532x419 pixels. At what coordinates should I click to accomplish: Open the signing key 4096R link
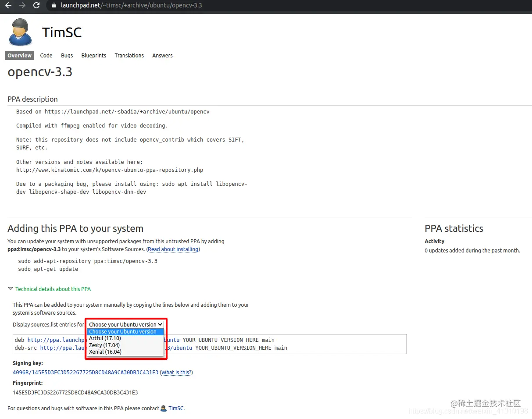tap(86, 373)
